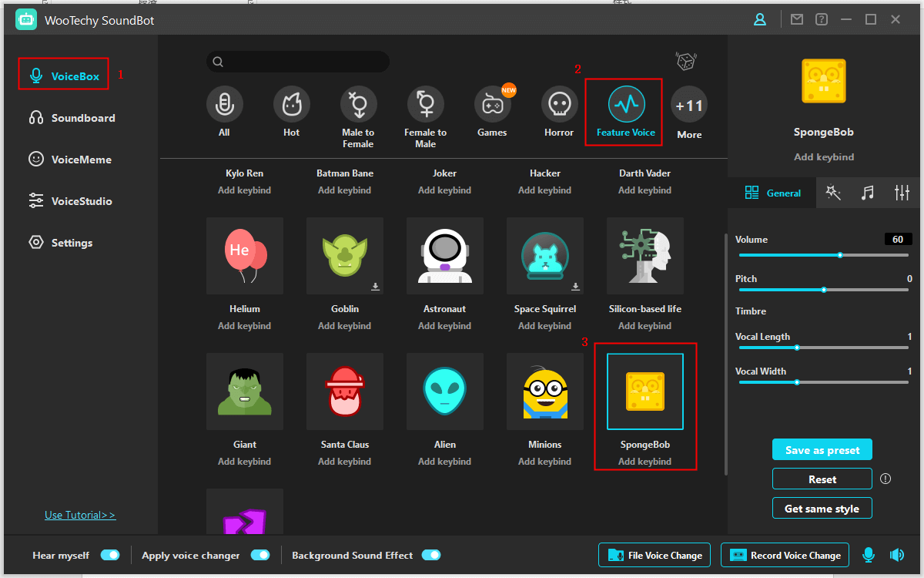The height and width of the screenshot is (578, 924).
Task: Download the Goblin voice
Action: coord(375,287)
